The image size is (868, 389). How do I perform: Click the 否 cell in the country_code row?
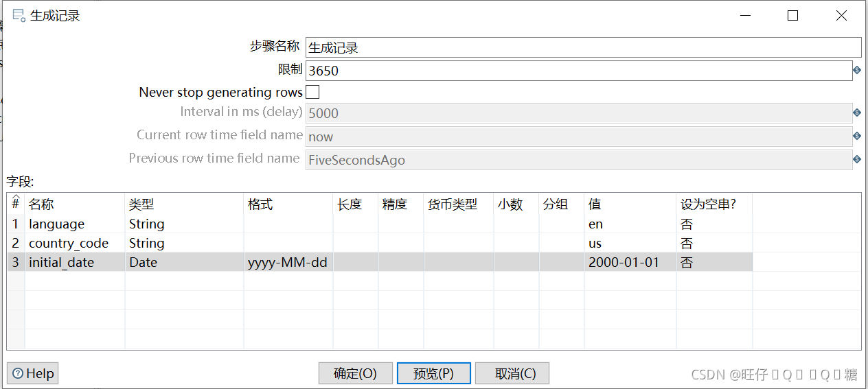714,243
